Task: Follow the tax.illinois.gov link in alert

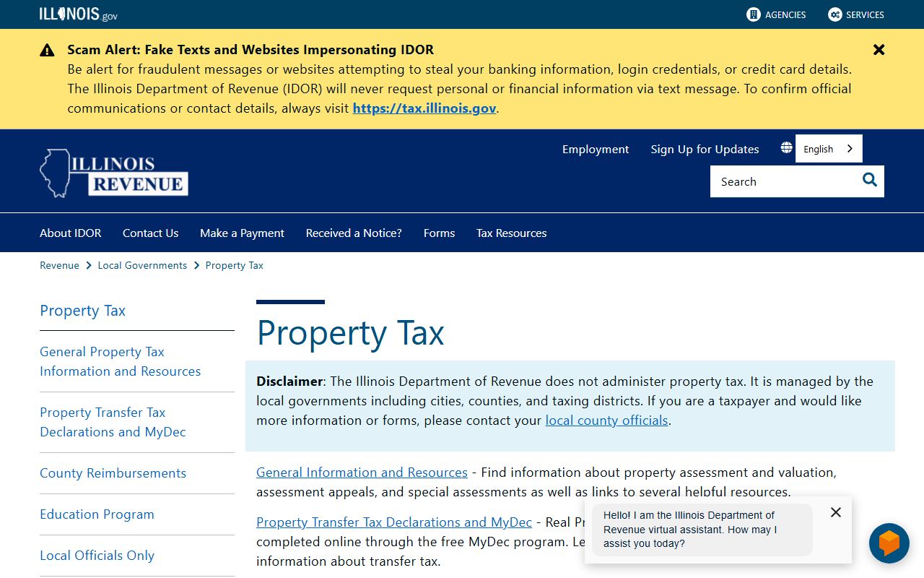Action: [424, 108]
